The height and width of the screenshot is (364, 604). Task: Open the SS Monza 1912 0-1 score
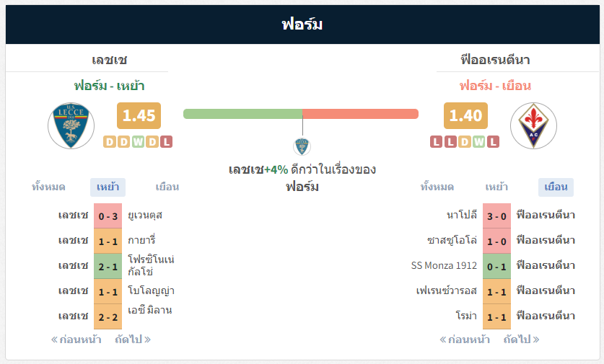[496, 266]
